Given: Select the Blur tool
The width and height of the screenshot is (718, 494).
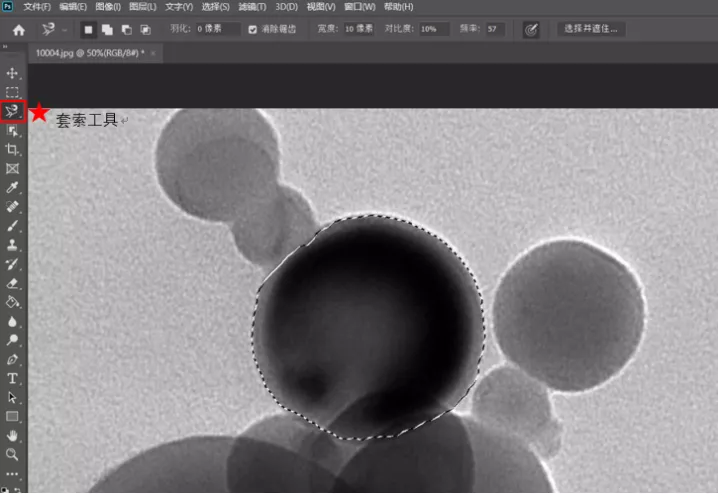Looking at the screenshot, I should pos(12,321).
